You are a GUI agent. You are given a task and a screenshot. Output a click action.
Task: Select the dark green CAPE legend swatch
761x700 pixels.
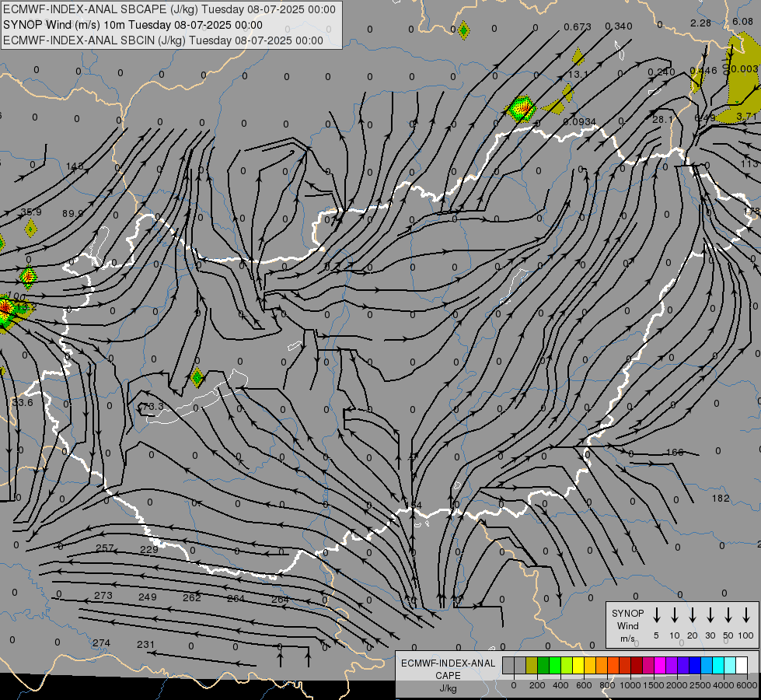543,665
